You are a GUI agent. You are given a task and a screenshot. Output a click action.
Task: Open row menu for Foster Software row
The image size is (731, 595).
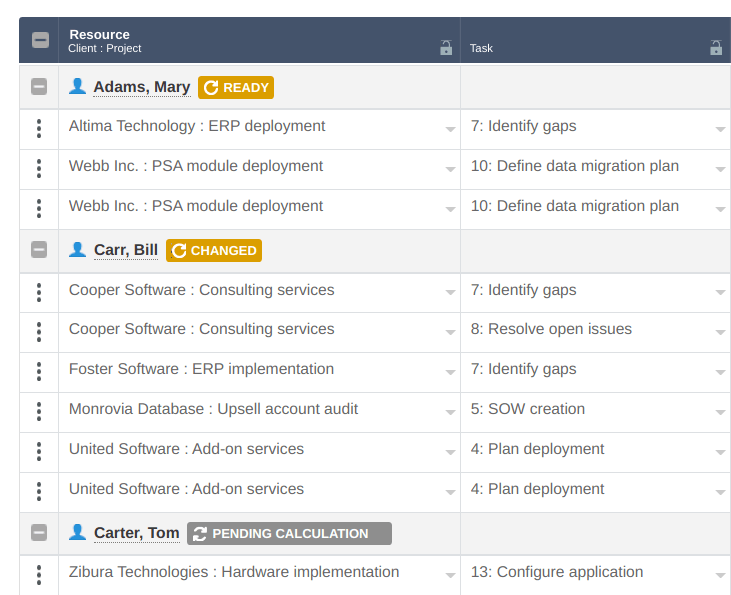coord(39,372)
